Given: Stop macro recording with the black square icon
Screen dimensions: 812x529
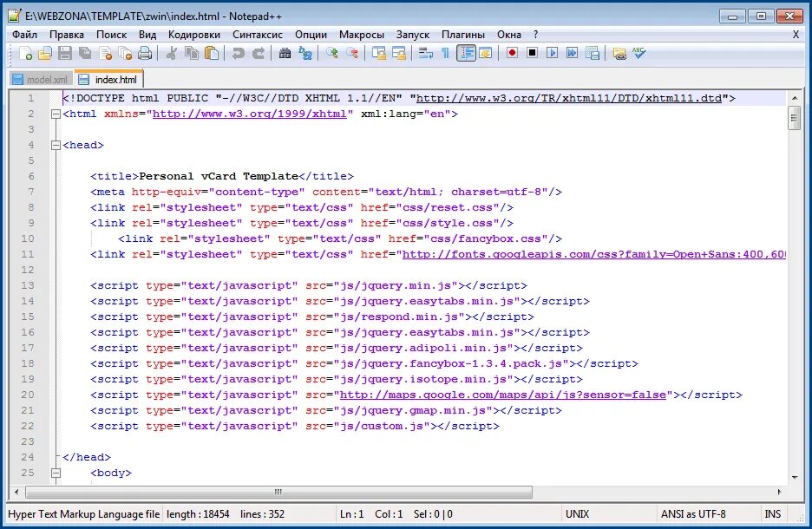Looking at the screenshot, I should 532,53.
